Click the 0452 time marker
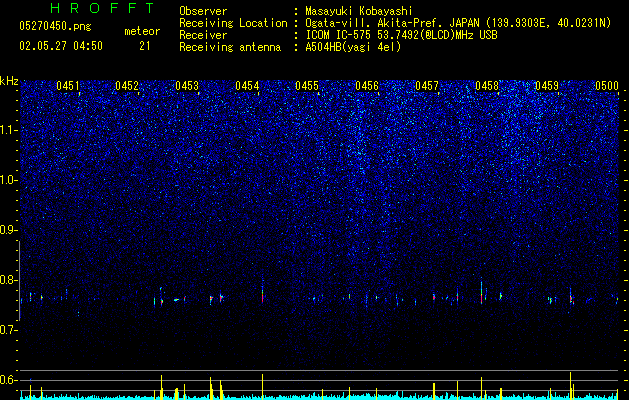 [x=127, y=86]
